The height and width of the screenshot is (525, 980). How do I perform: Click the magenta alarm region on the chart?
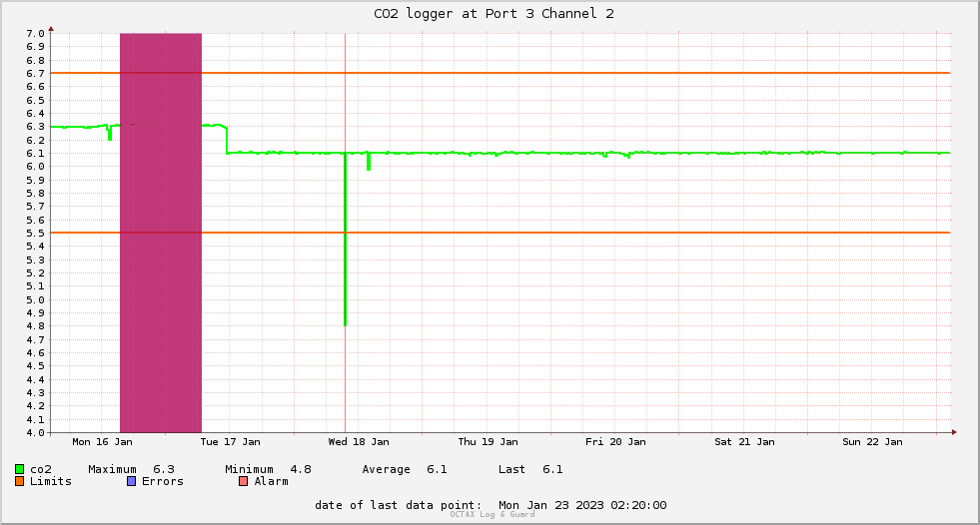tap(161, 233)
